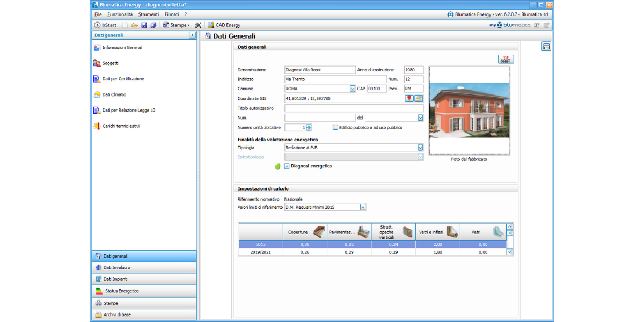
Task: Expand the Comune dropdown showing ROMA
Action: click(353, 89)
